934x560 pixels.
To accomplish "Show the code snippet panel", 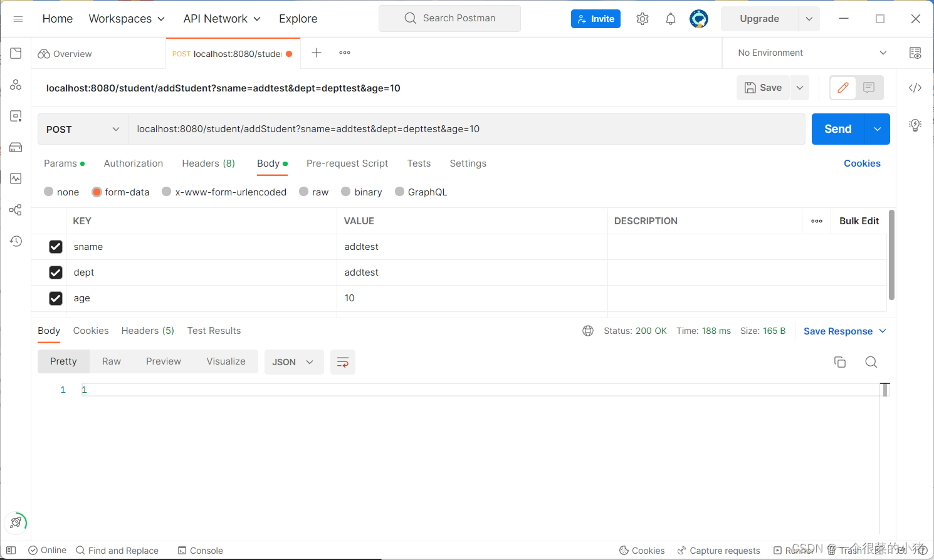I will [x=915, y=88].
